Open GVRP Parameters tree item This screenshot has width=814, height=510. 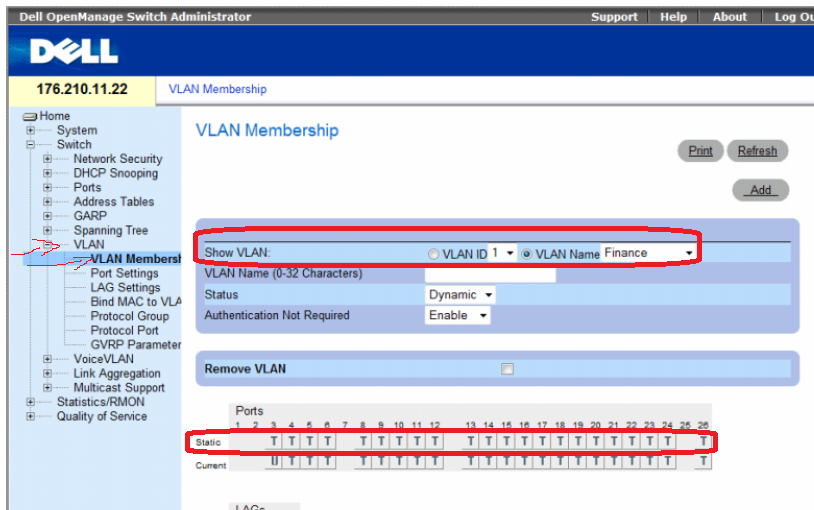[x=135, y=345]
